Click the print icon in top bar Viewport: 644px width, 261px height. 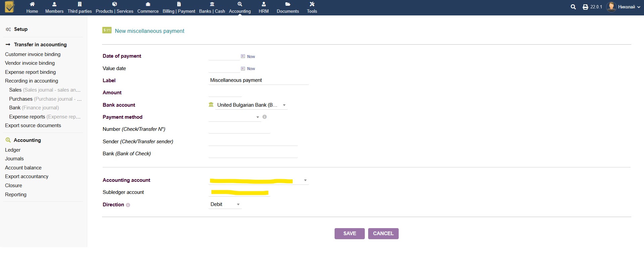(x=585, y=7)
